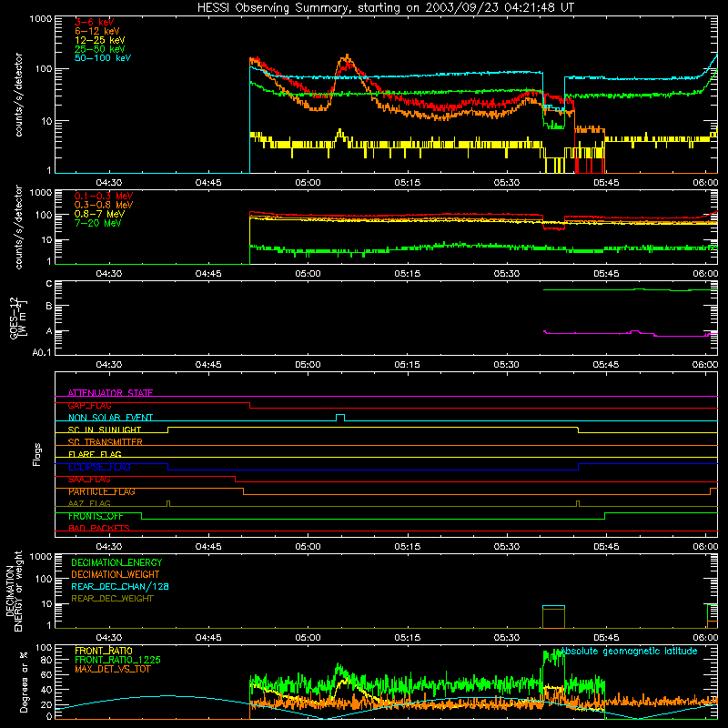Select the ECLIPSE_FLAG label

tap(99, 467)
